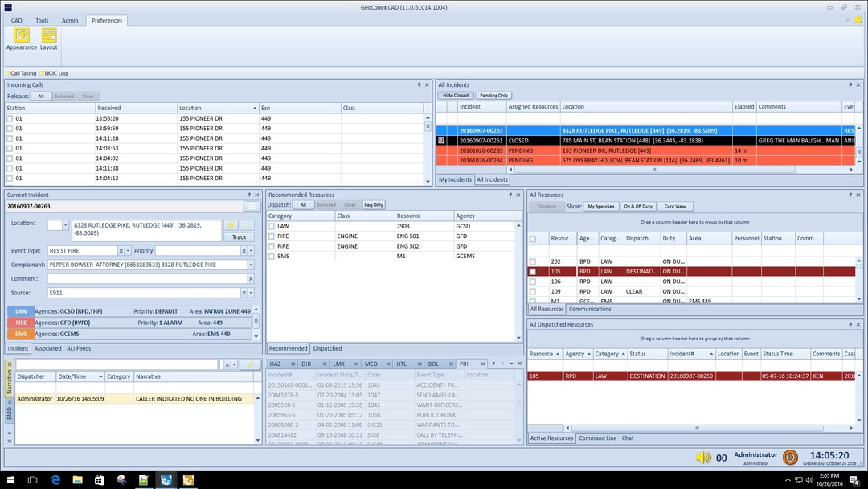Switch to the Admin ribbon tab
Image resolution: width=868 pixels, height=489 pixels.
(70, 20)
